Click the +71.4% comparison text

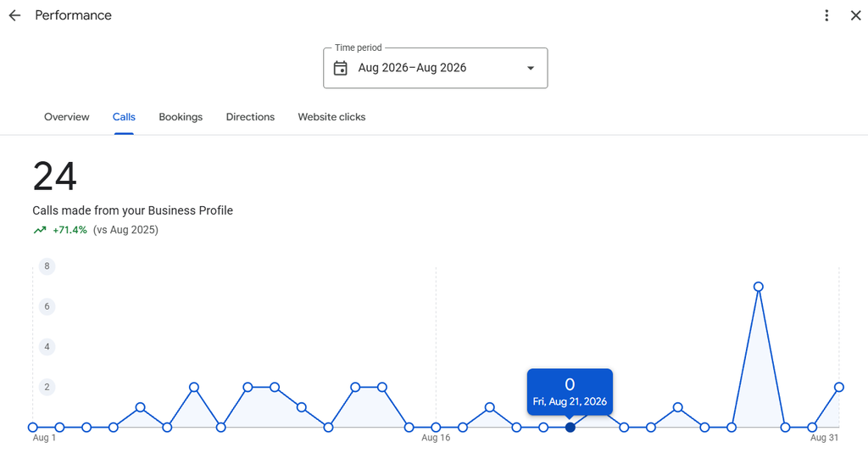70,230
